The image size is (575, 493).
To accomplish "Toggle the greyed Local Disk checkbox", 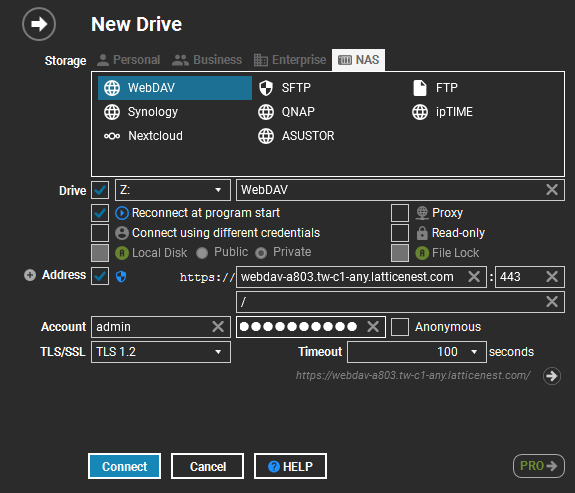I will pyautogui.click(x=100, y=253).
